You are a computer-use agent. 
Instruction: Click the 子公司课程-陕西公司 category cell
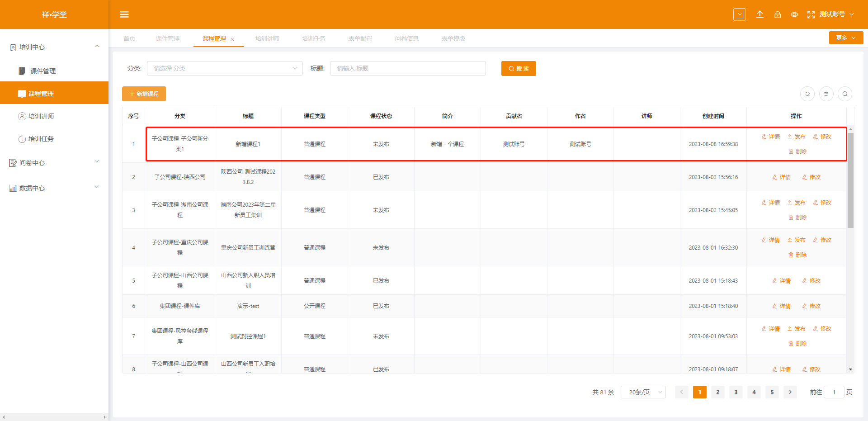point(180,177)
